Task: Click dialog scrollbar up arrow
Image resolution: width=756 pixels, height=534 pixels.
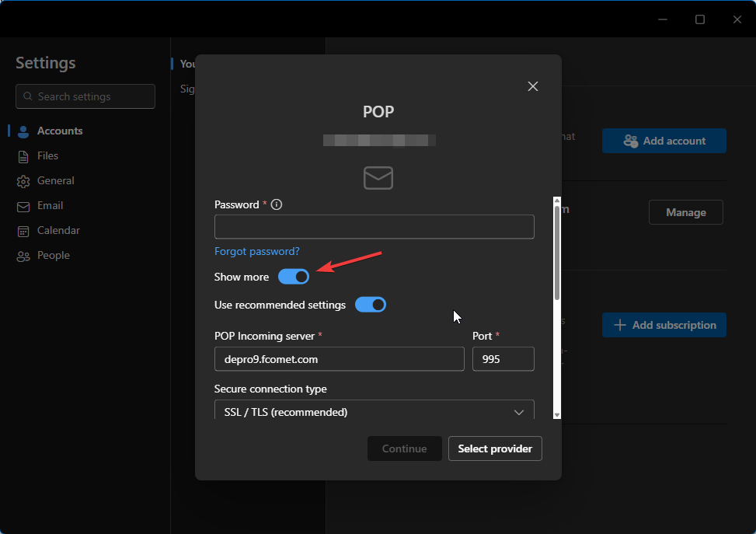Action: click(557, 201)
